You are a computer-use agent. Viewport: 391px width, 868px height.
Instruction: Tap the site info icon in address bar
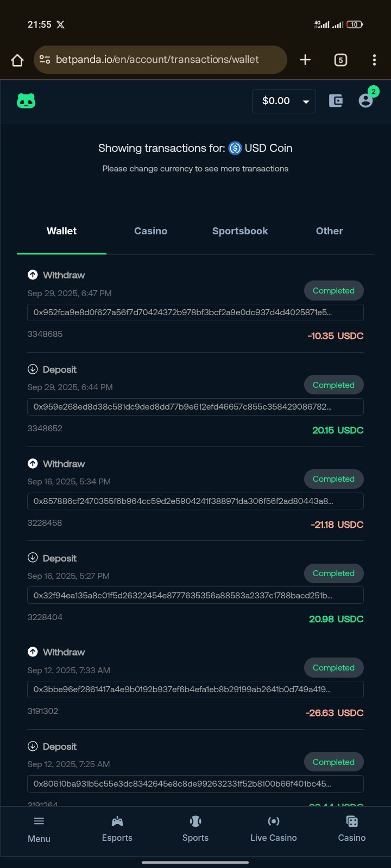(x=45, y=60)
